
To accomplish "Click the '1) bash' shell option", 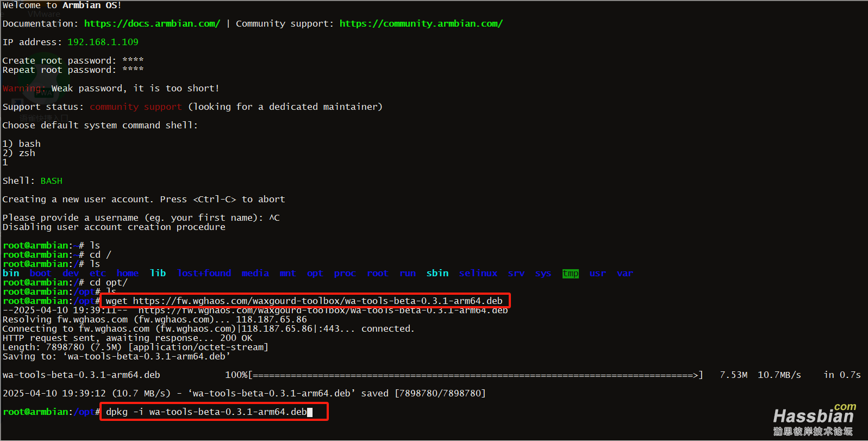I will [22, 144].
